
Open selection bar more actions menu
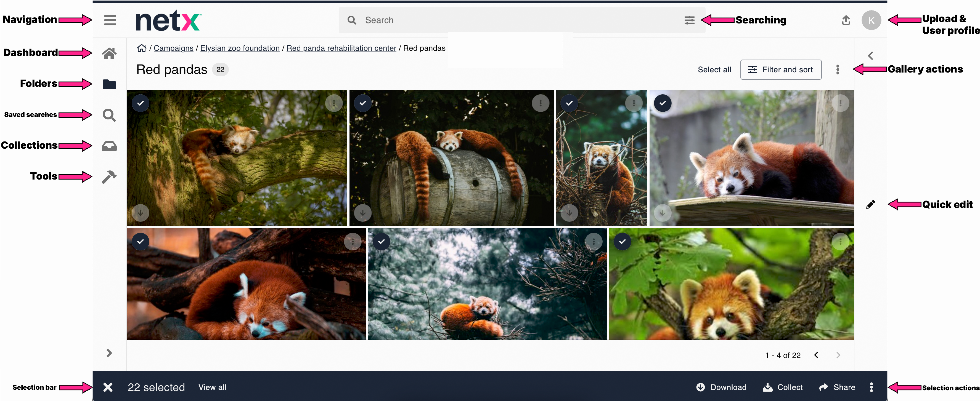(x=871, y=387)
